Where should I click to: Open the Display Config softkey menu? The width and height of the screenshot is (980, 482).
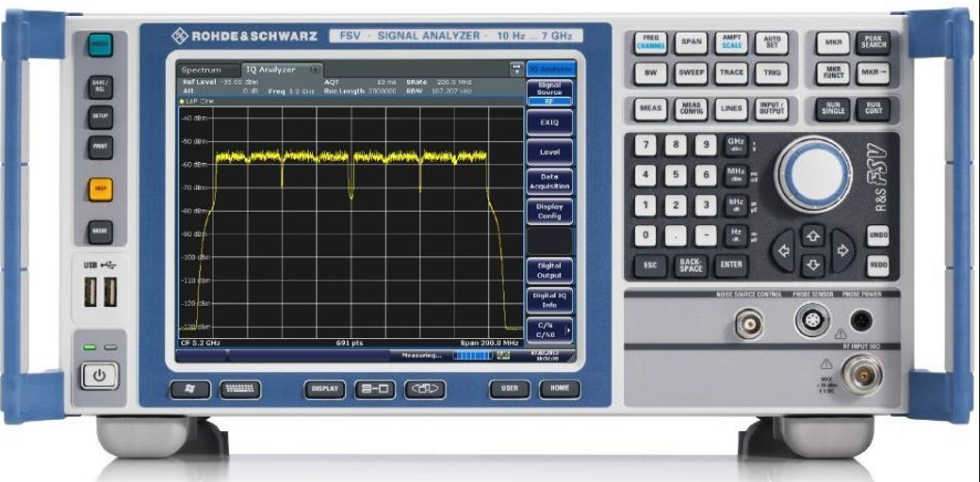[x=549, y=211]
